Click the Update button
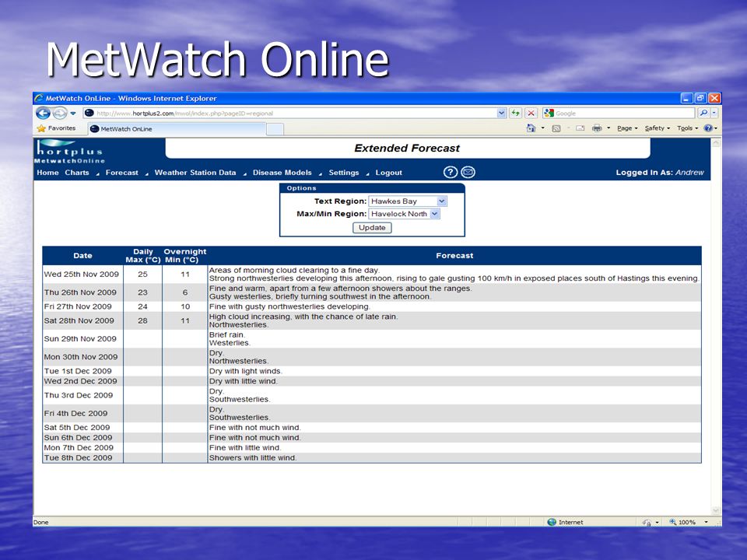 [372, 228]
